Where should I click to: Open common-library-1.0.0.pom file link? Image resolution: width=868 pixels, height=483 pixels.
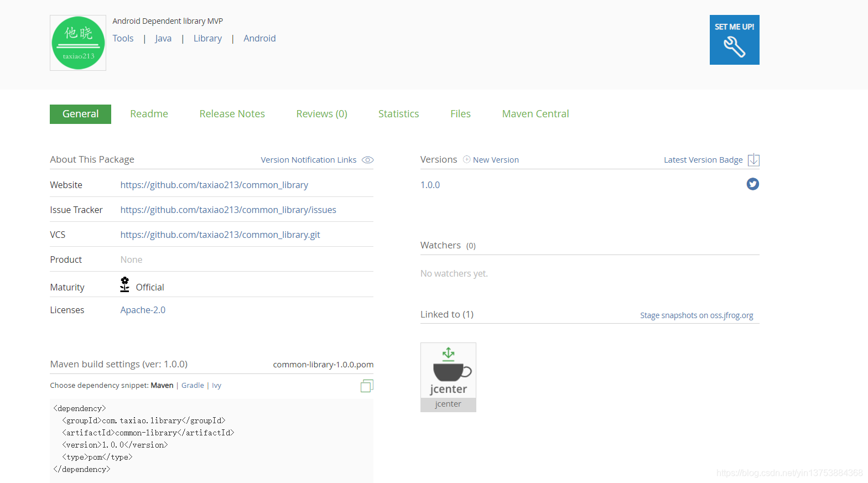coord(323,365)
